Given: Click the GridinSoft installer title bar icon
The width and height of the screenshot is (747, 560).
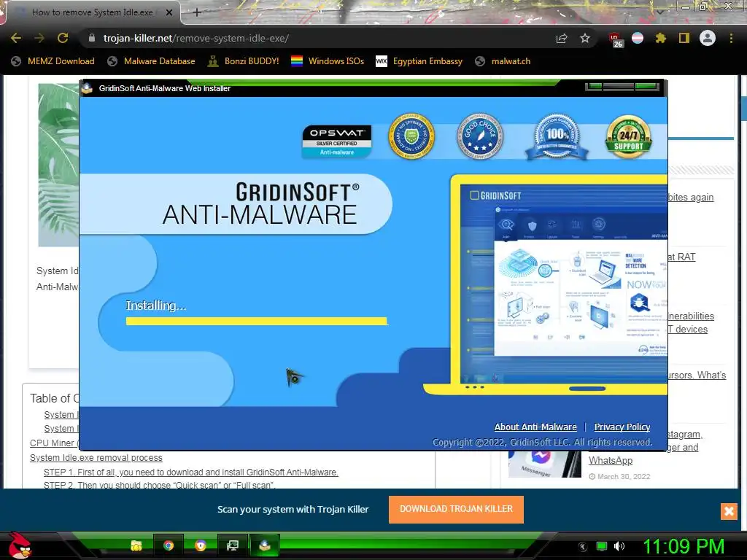Looking at the screenshot, I should point(87,88).
